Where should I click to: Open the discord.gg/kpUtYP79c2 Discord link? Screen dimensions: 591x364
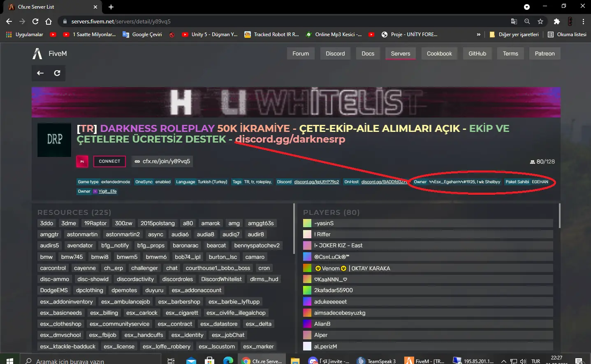point(316,182)
